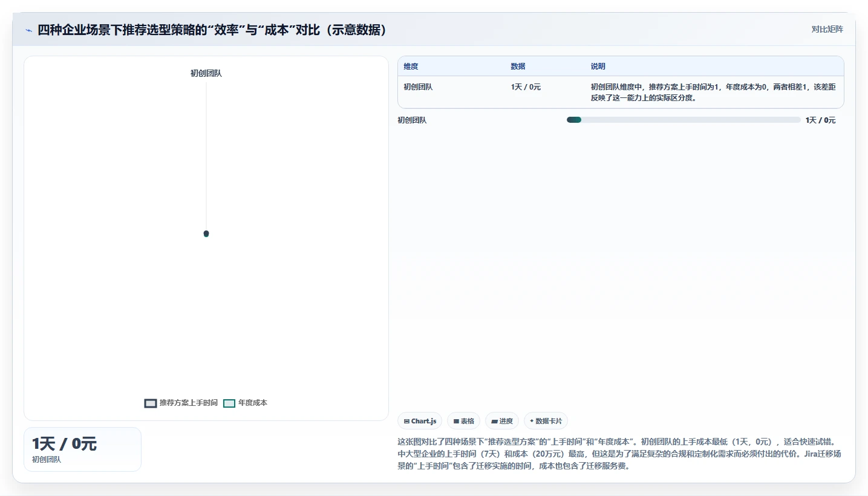The image size is (868, 496).
Task: Select the 进度 chip
Action: pyautogui.click(x=502, y=421)
